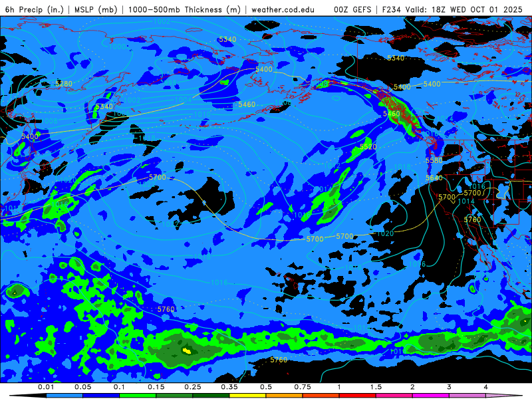Screen dimensions: 532x399
Task: Click the 'MSLP (mb)' header label
Action: tap(96, 9)
